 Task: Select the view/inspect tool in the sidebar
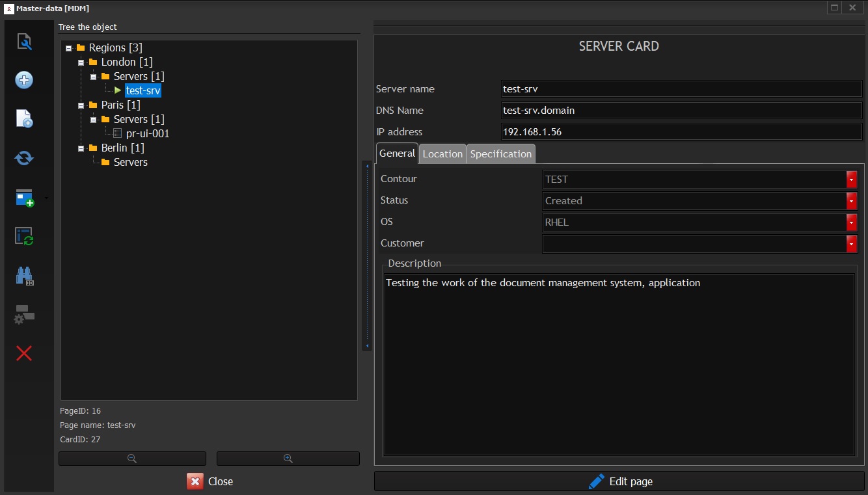tap(25, 42)
